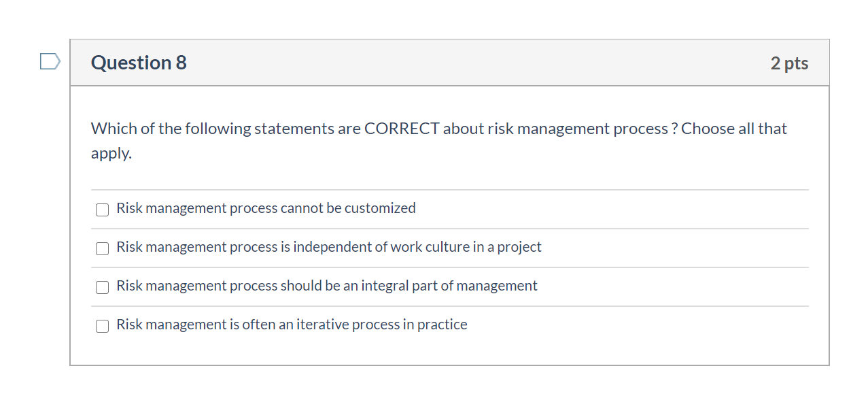Viewport: 868px width, 396px height.
Task: Check the 'cannot be customized' checkbox
Action: click(102, 210)
